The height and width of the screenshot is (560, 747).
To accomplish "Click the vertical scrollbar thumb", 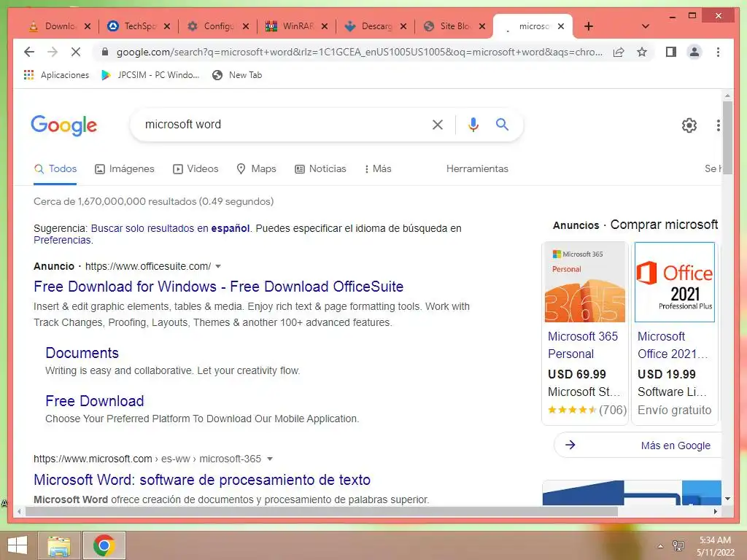I will [727, 138].
